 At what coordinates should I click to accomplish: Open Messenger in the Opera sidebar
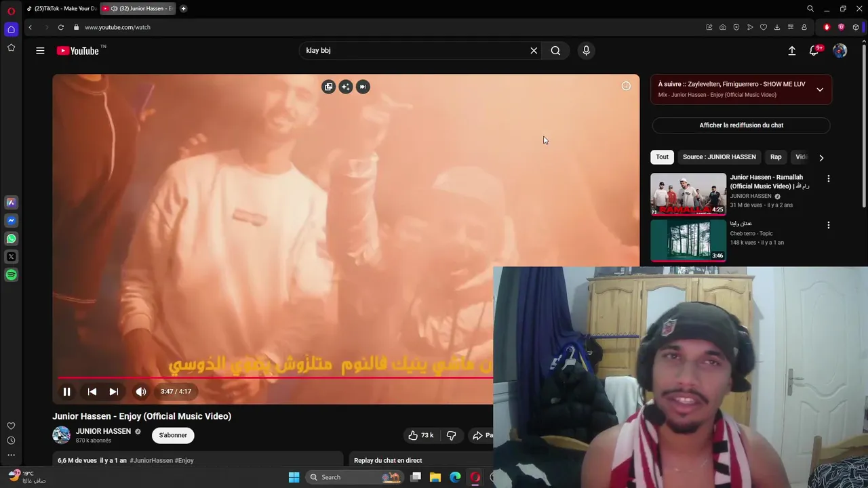tap(11, 220)
